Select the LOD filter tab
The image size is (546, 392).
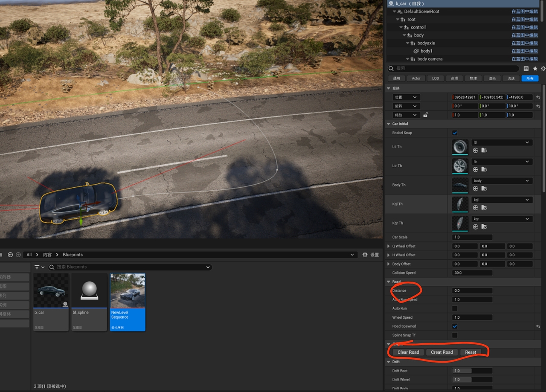[x=435, y=78]
